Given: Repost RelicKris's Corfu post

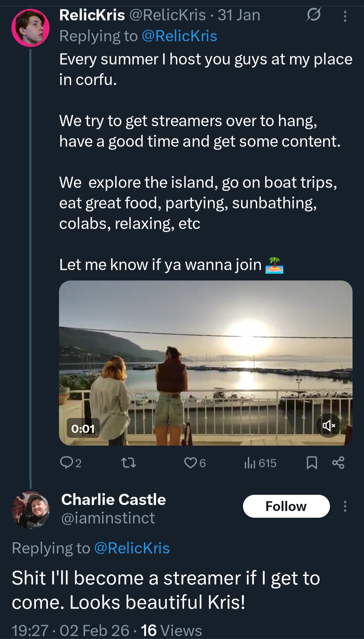Looking at the screenshot, I should point(128,463).
